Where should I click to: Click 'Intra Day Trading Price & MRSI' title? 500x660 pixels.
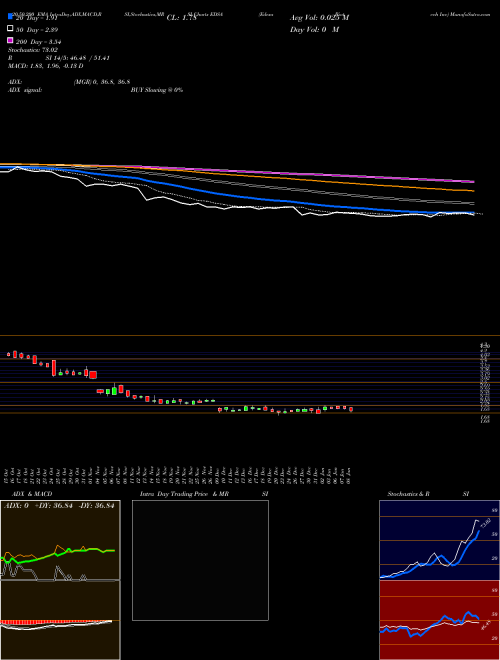(x=204, y=494)
